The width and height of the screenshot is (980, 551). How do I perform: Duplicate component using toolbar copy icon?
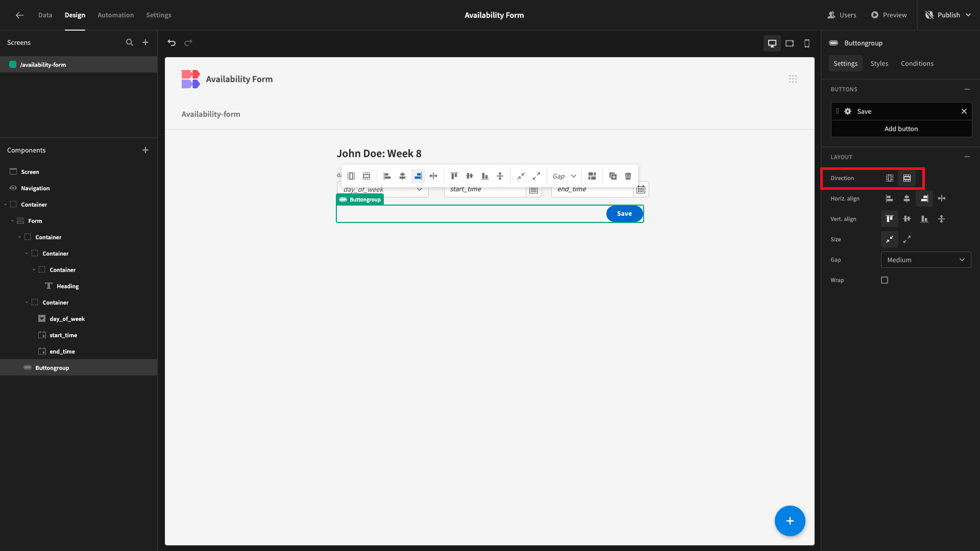pyautogui.click(x=613, y=176)
